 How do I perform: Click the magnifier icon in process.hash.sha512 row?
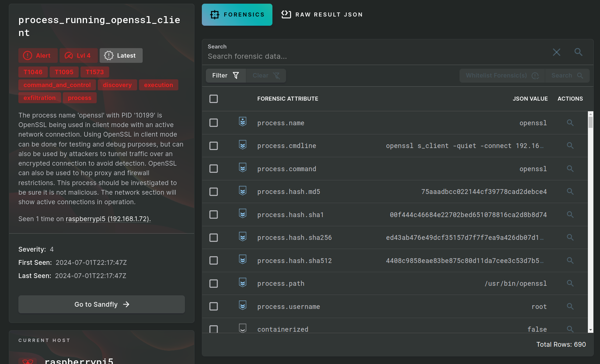point(570,260)
